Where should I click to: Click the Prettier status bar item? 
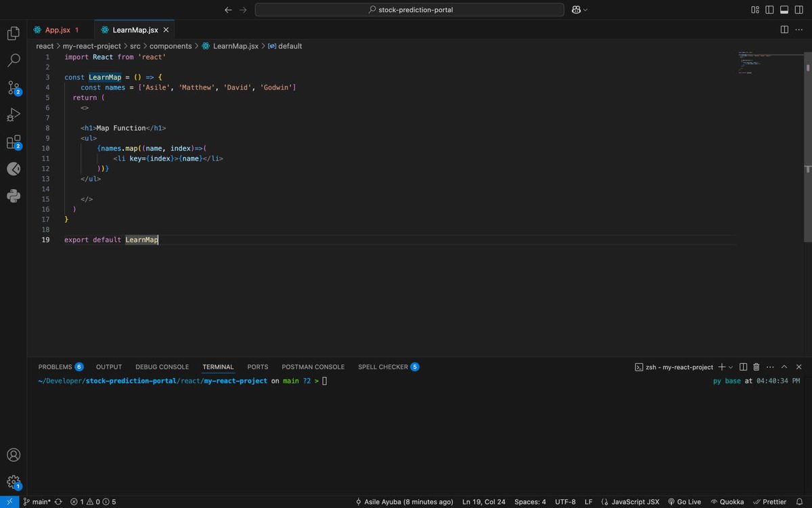(770, 502)
